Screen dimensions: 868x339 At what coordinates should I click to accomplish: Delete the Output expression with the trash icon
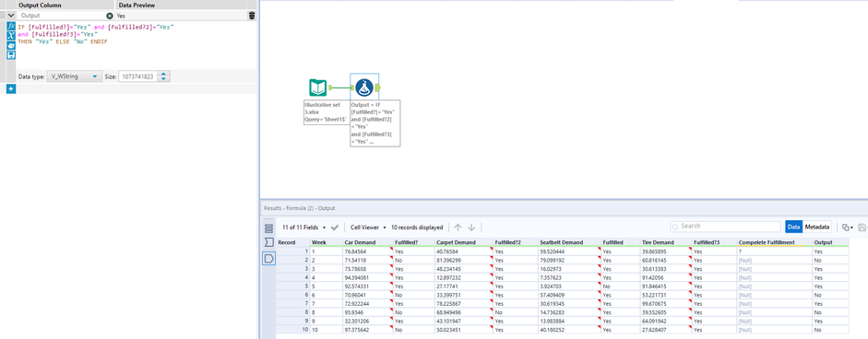click(252, 16)
